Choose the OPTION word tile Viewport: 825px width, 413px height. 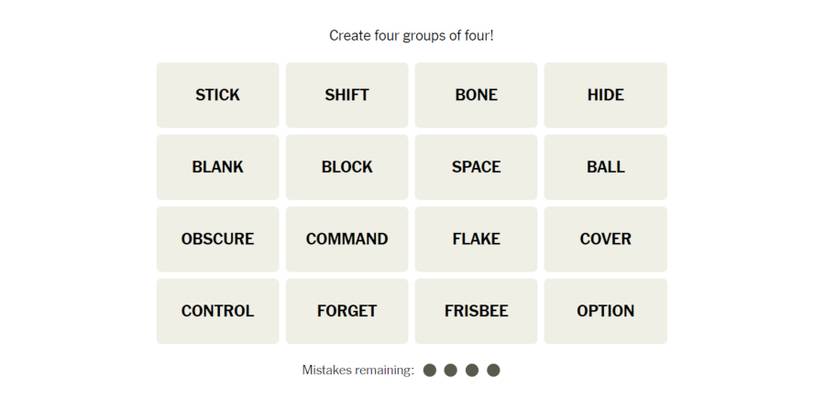pos(605,311)
